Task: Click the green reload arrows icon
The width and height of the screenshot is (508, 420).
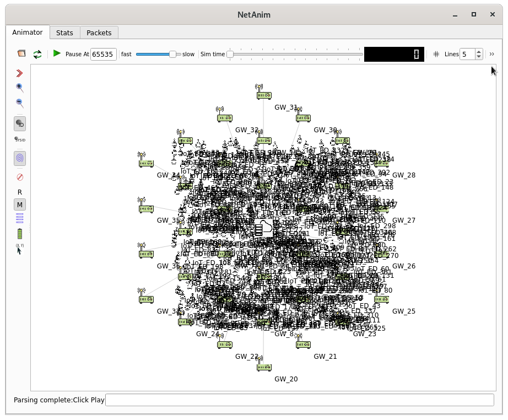Action: coord(37,54)
